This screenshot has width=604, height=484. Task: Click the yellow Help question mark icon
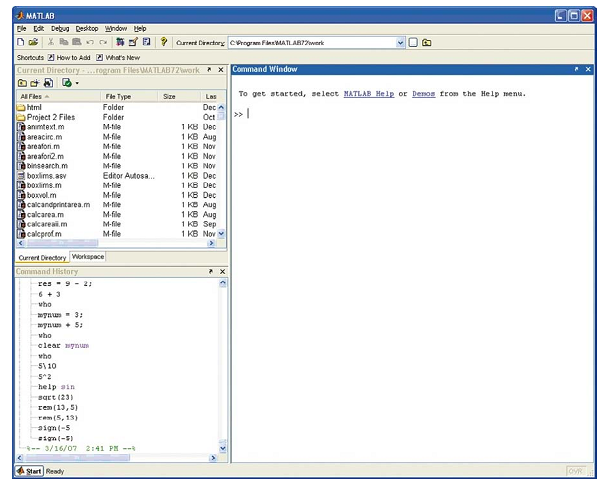point(164,43)
